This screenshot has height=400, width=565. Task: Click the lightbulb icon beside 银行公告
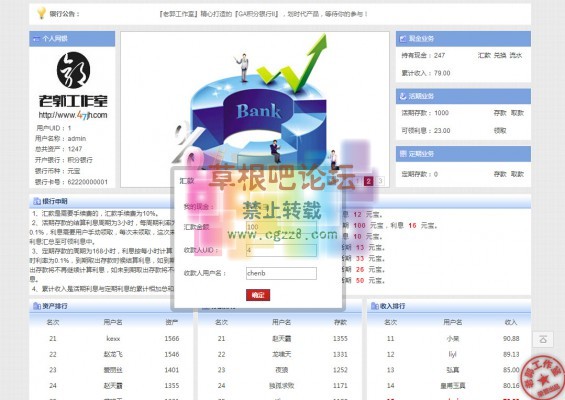[41, 13]
